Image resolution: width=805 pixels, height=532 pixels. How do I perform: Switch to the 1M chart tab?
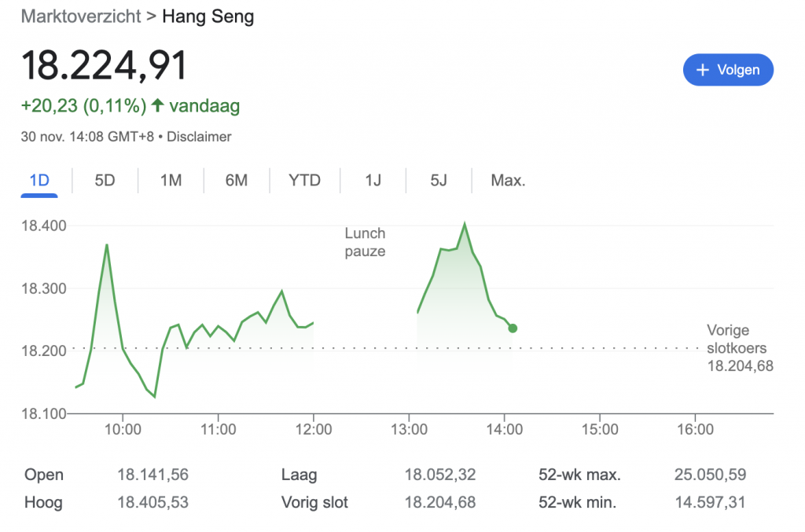tap(171, 180)
